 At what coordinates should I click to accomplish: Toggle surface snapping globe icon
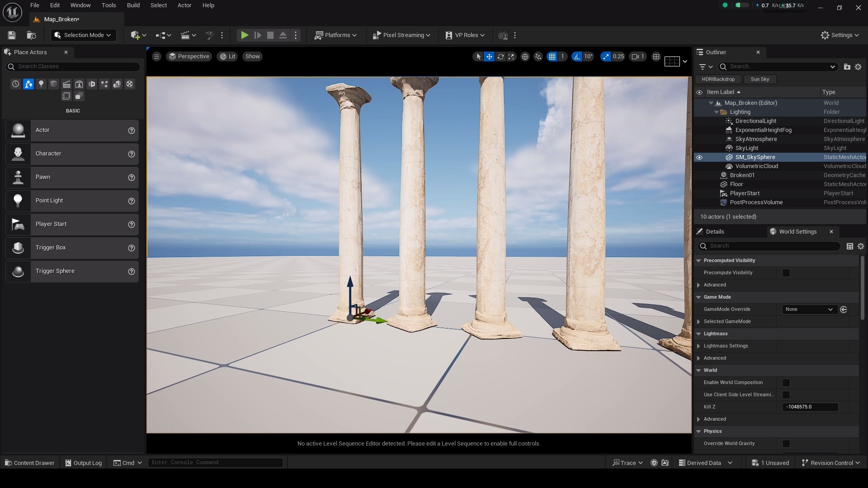525,56
